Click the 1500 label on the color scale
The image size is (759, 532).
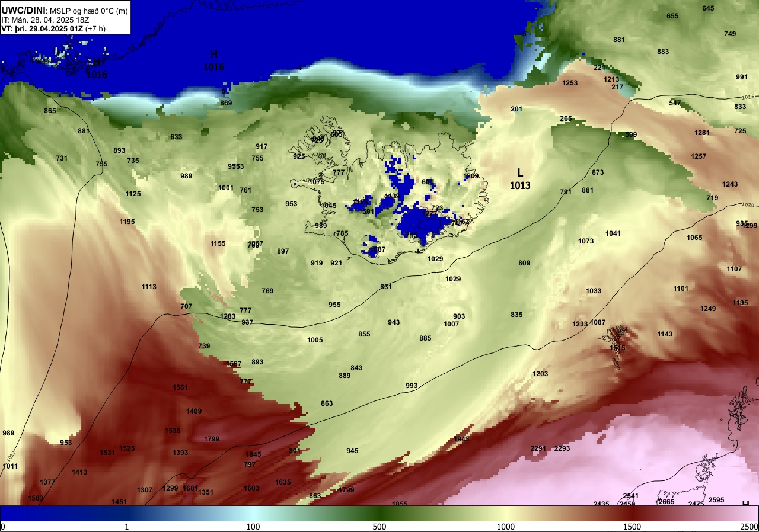tap(632, 527)
